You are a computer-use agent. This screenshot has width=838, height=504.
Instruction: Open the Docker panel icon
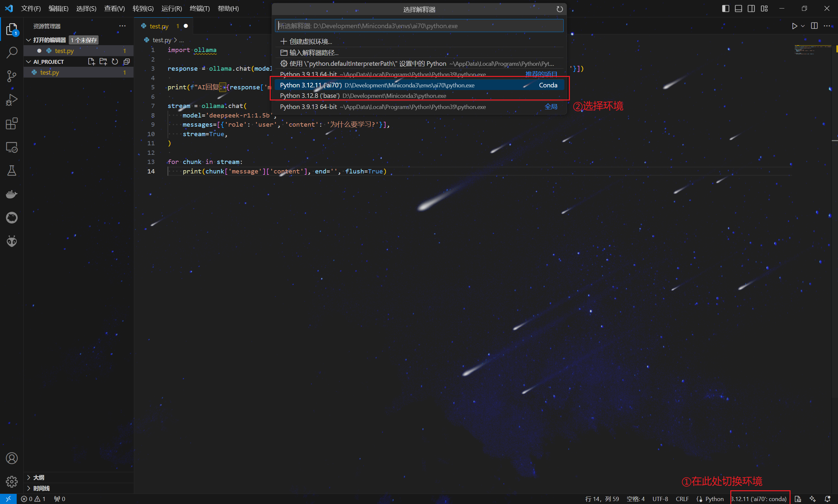12,194
